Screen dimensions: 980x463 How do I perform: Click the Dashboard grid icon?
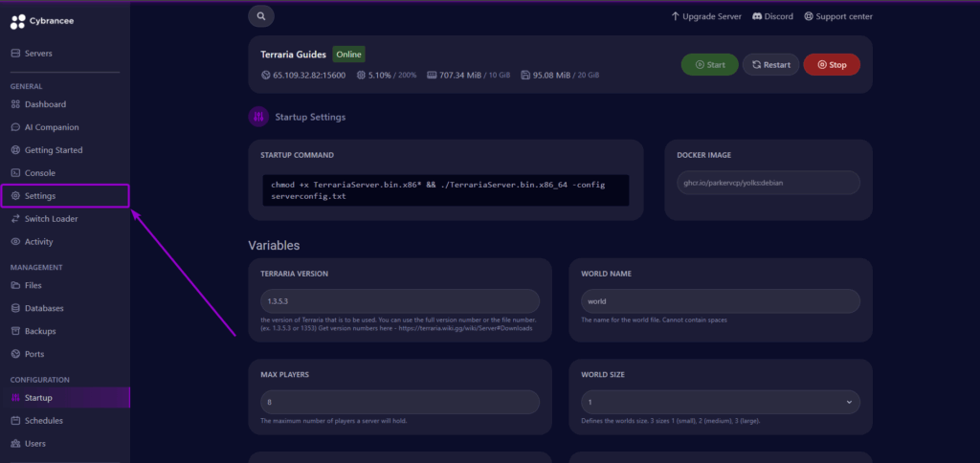15,104
